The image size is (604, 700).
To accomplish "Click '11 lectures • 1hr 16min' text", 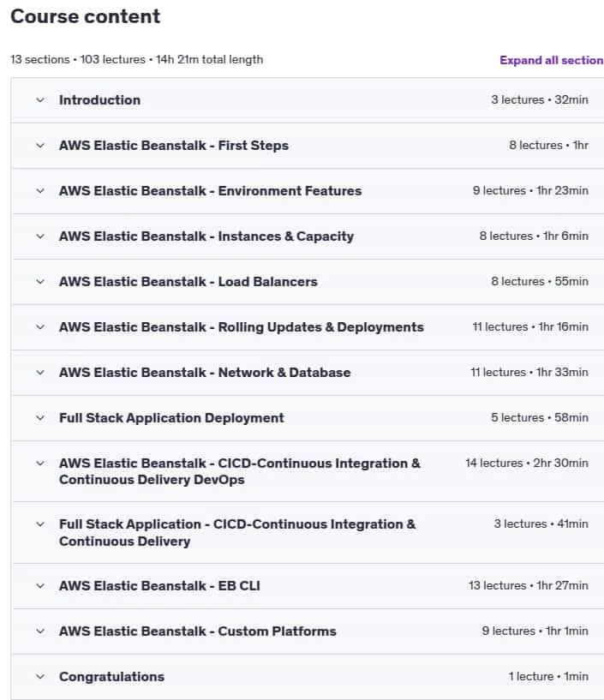I will pos(530,326).
